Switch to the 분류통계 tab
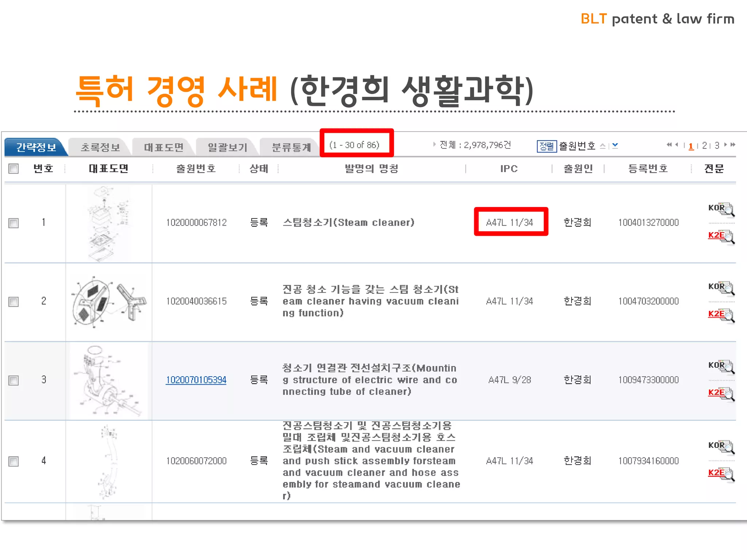 [x=291, y=147]
